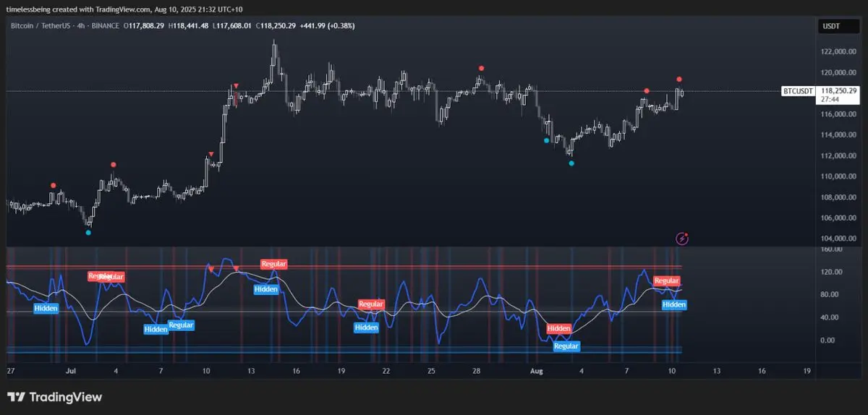Click the 122,000.00 price axis label
The width and height of the screenshot is (868, 415).
(839, 51)
